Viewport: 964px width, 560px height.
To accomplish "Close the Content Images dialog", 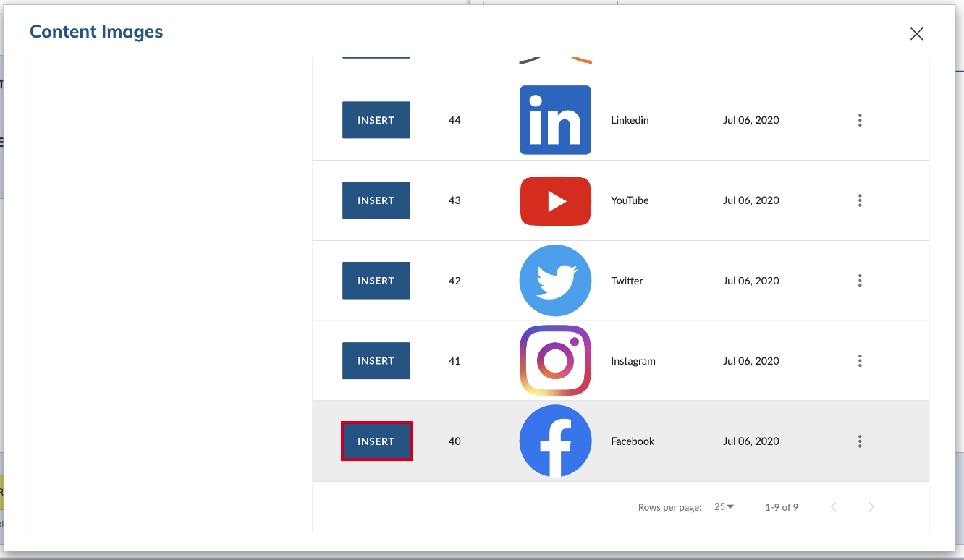I will click(916, 34).
